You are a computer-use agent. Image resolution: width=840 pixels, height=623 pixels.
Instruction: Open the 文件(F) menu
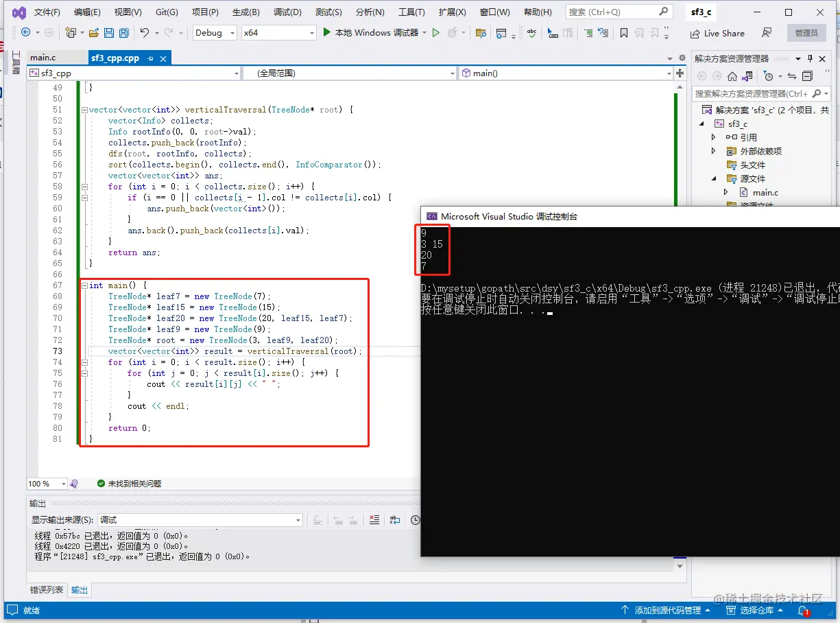coord(47,12)
